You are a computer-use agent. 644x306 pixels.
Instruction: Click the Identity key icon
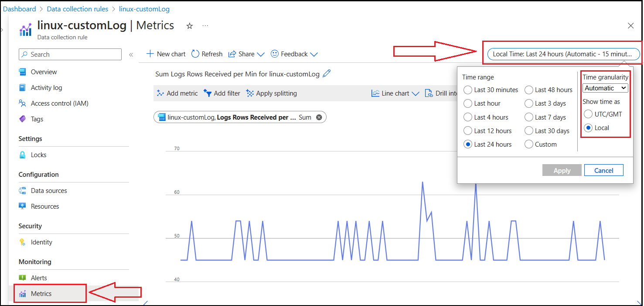23,242
